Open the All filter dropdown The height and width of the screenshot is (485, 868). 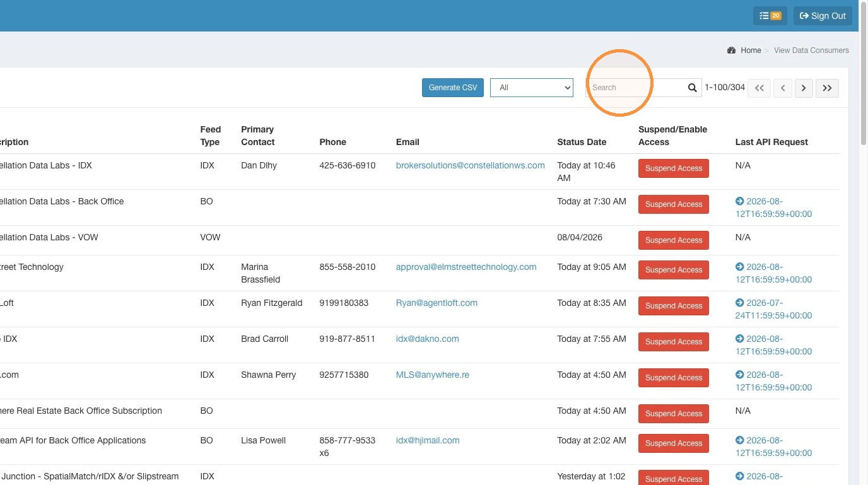(532, 88)
